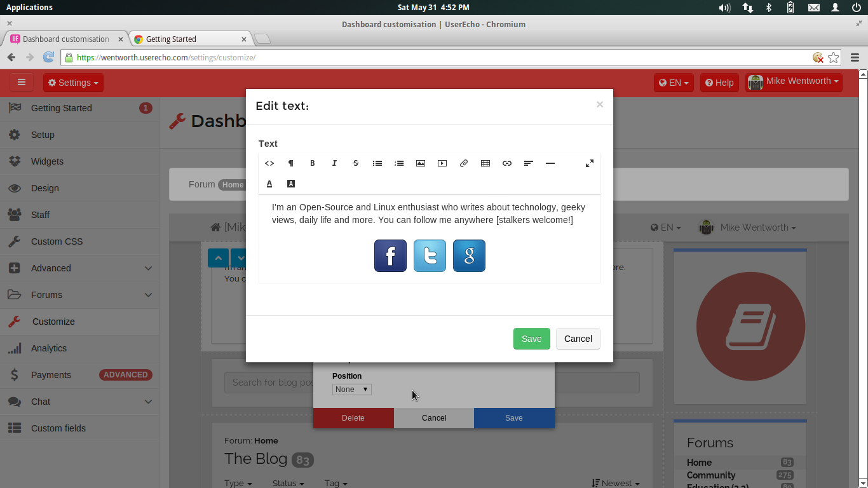Open Setup in sidebar
Viewport: 868px width, 488px height.
[79, 135]
